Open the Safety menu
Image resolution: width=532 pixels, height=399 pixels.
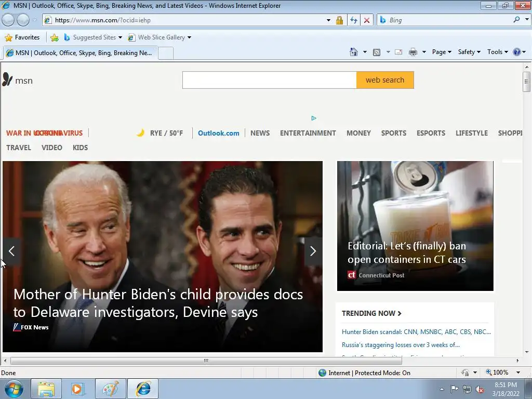(x=469, y=52)
